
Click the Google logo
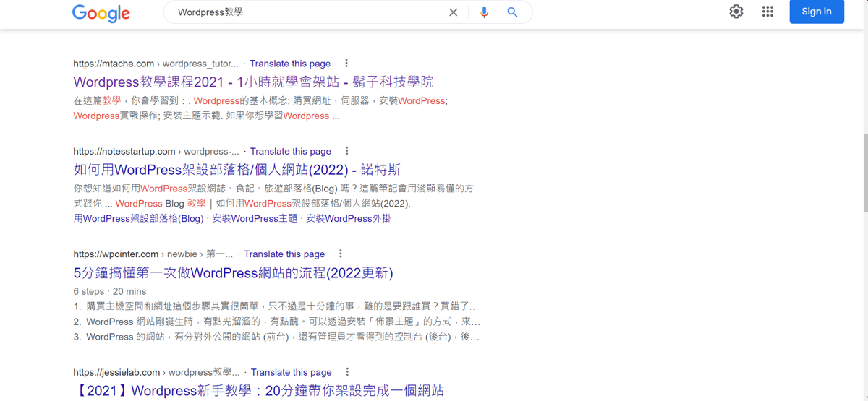coord(101,13)
